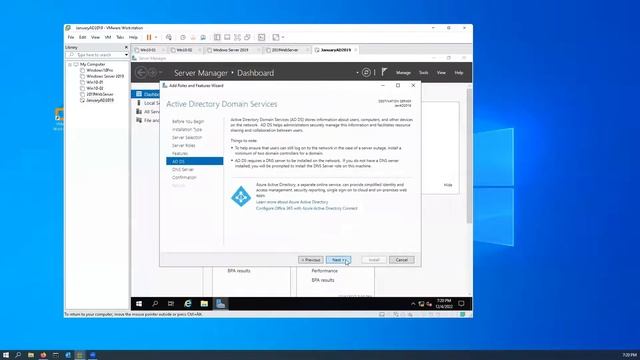Select Local Server in Server Manager sidebar
640x360 pixels.
tap(146, 103)
